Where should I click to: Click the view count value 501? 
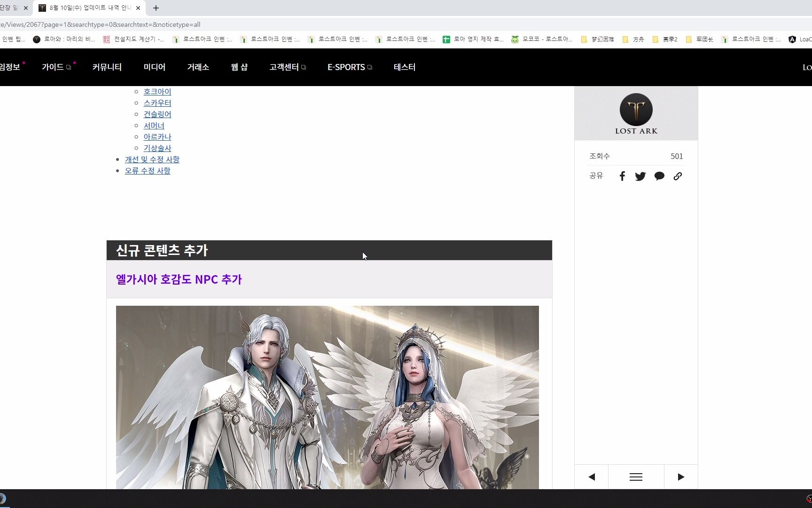click(677, 156)
